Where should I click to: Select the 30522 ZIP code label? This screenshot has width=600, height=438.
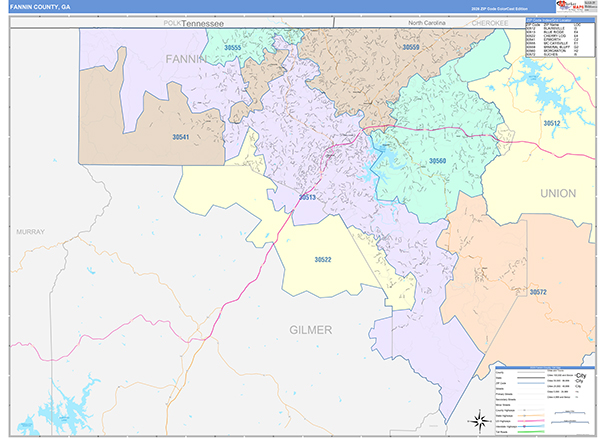[323, 260]
